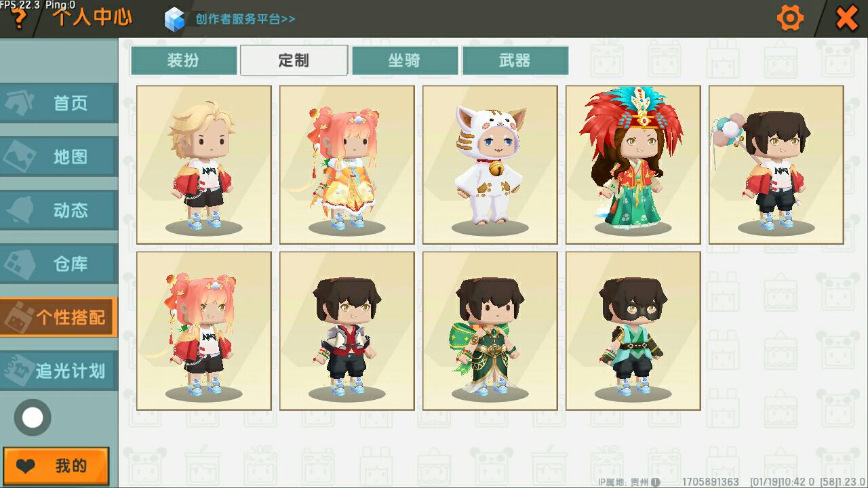Open the 动态 bell sidebar item

pyautogui.click(x=58, y=210)
